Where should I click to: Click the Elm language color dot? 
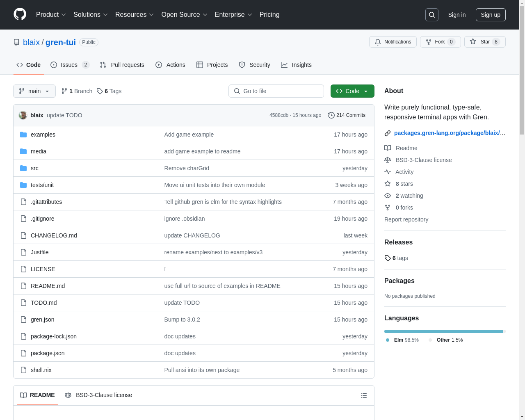(388, 340)
